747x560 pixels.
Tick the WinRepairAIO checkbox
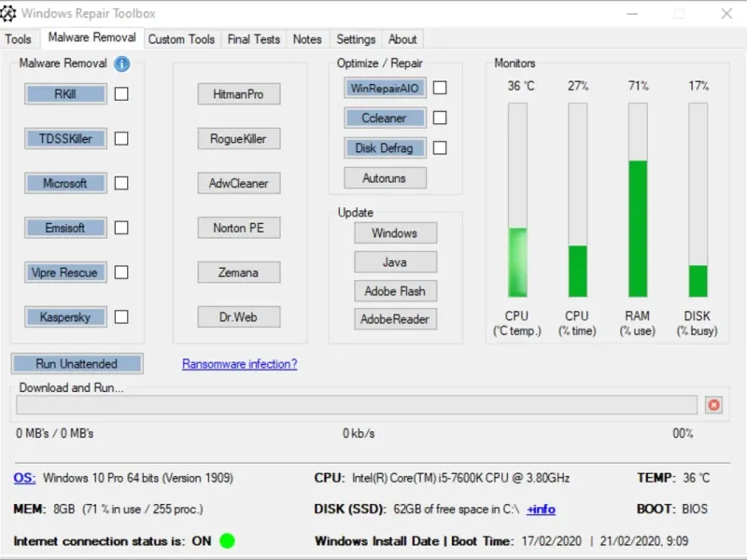[x=440, y=88]
